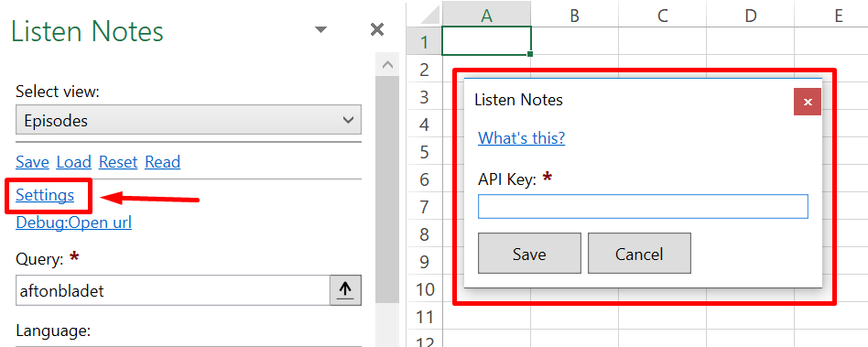Click the Reset link
868x347 pixels.
point(118,162)
